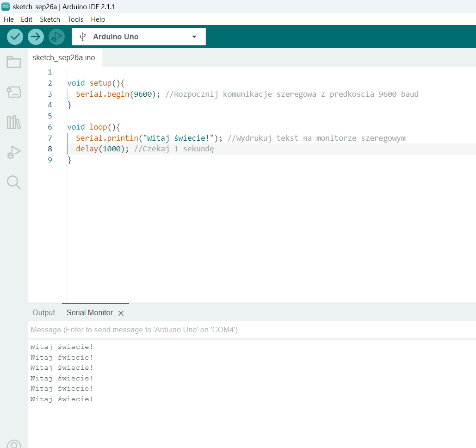476x448 pixels.
Task: Close the Serial Monitor tab
Action: click(x=121, y=313)
